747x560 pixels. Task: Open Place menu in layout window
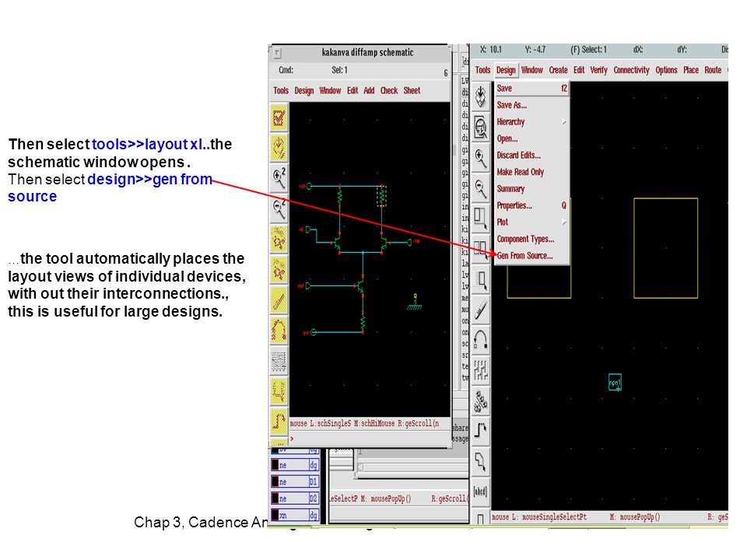coord(691,70)
